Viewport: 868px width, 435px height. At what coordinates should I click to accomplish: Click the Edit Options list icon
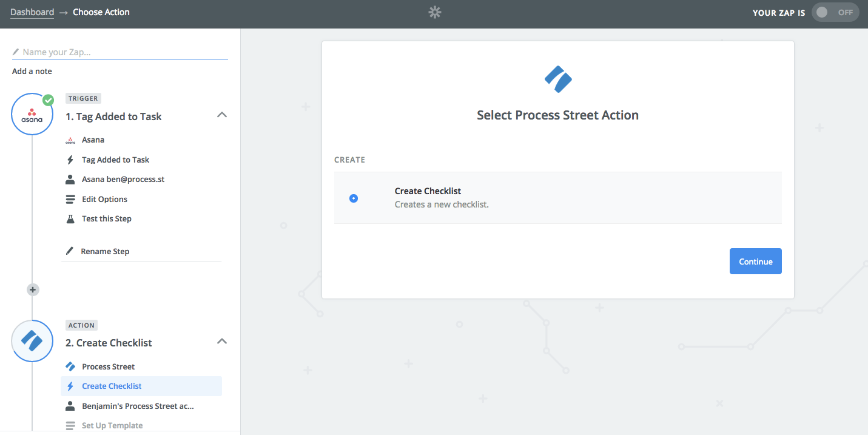tap(70, 199)
